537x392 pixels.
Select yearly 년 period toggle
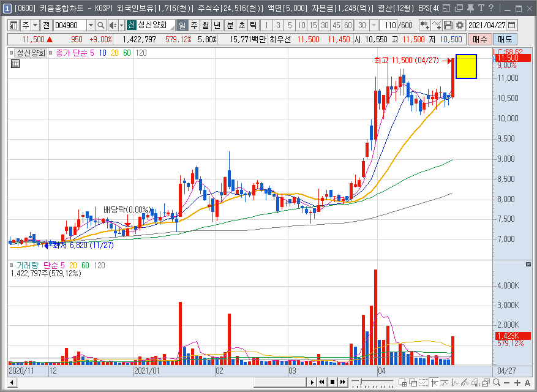pos(217,25)
